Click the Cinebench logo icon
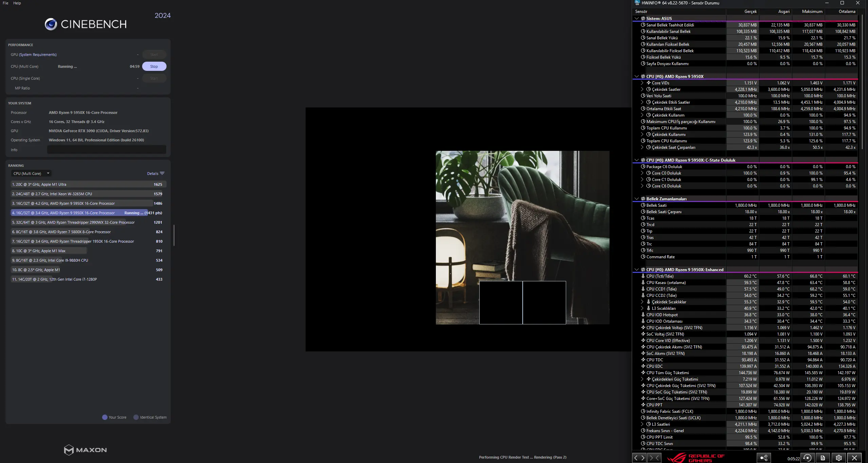 point(51,24)
